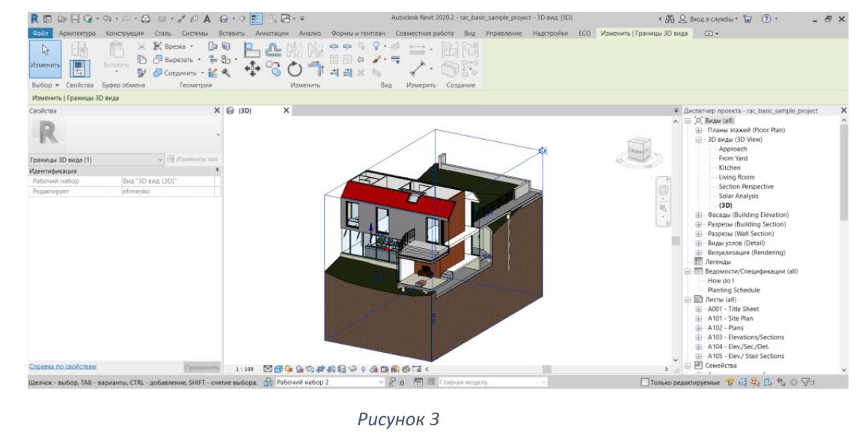The image size is (868, 441).
Task: Close the Свойства properties panel
Action: pyautogui.click(x=217, y=111)
